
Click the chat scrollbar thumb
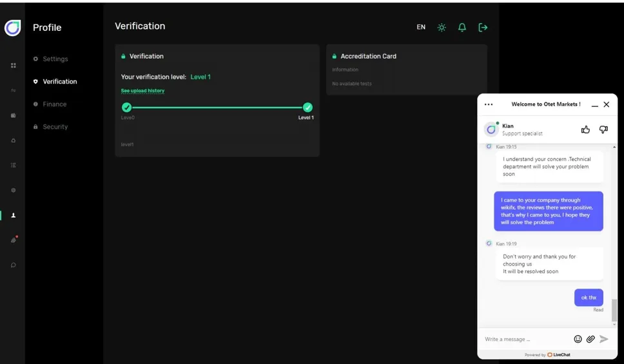point(614,311)
